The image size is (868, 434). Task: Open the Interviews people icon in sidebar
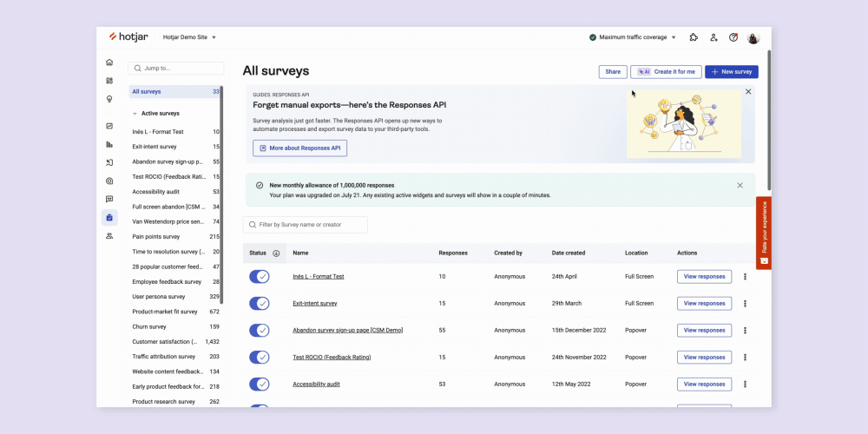pos(109,236)
